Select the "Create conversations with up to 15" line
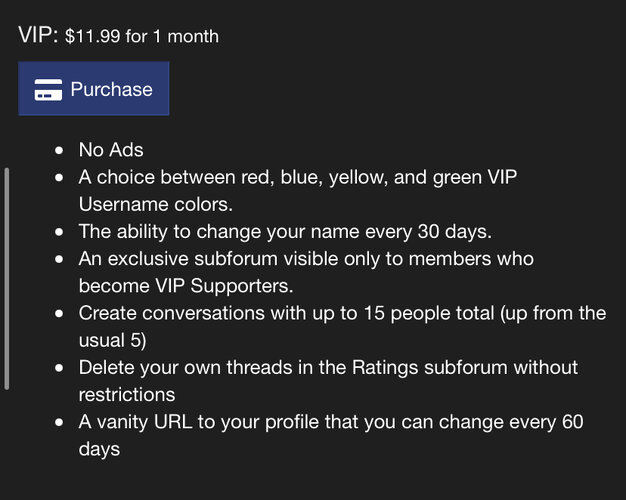This screenshot has width=626, height=500. click(x=342, y=313)
